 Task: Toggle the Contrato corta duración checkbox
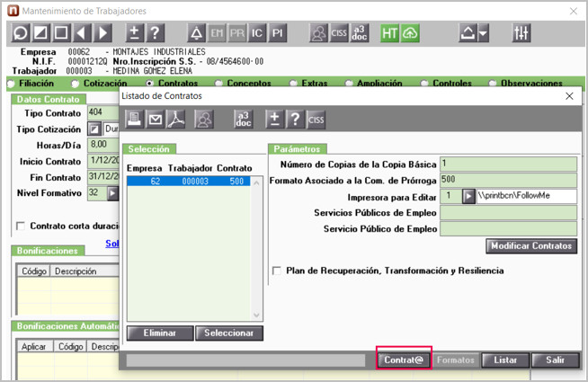20,227
